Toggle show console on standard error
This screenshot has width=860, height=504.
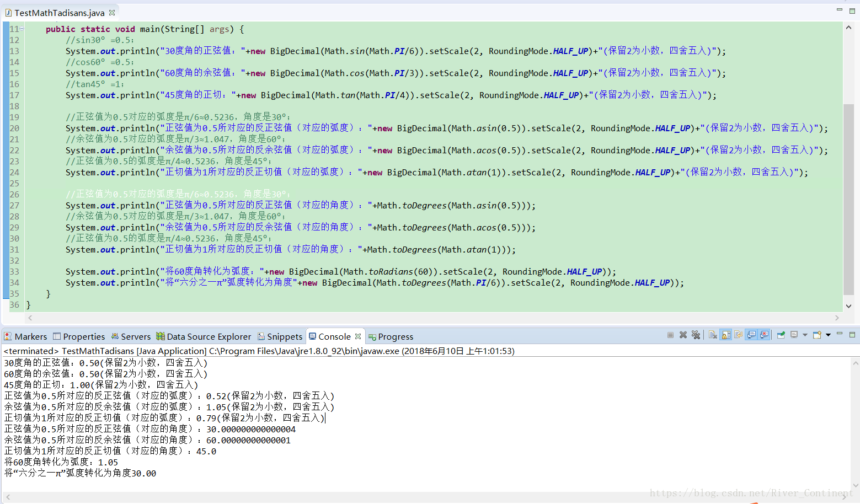coord(764,335)
